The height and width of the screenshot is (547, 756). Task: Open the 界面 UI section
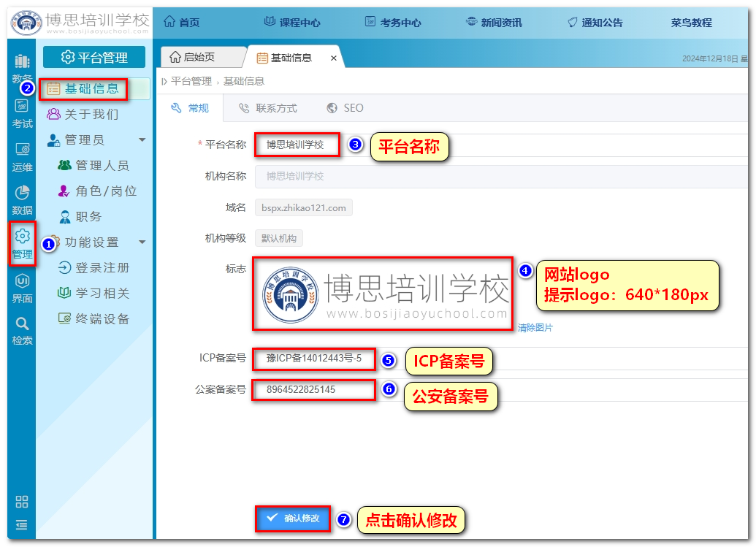(x=22, y=288)
